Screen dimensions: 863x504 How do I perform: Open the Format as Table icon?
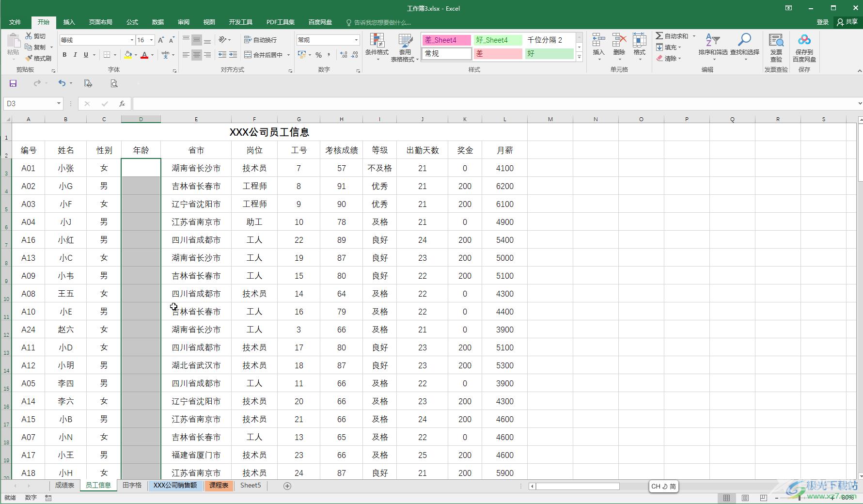(x=405, y=41)
